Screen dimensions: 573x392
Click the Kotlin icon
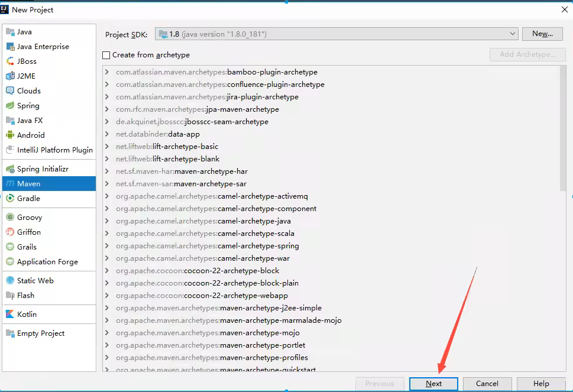[x=10, y=314]
